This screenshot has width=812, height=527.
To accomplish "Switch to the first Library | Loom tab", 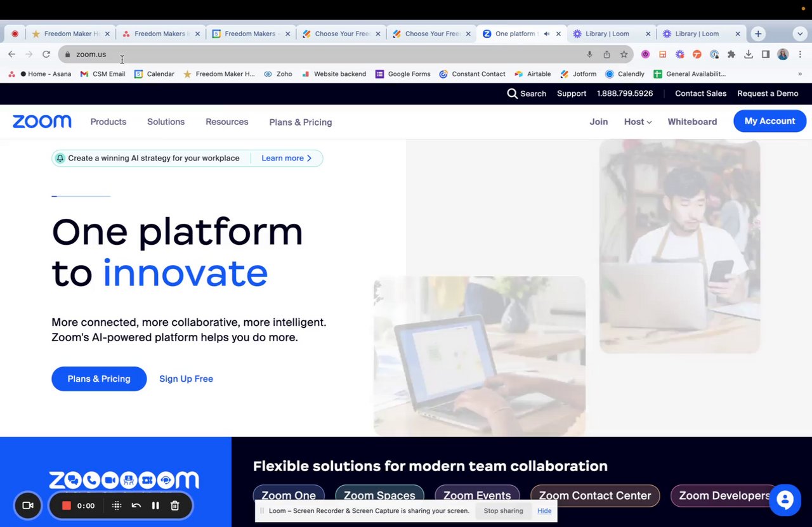I will pos(612,34).
